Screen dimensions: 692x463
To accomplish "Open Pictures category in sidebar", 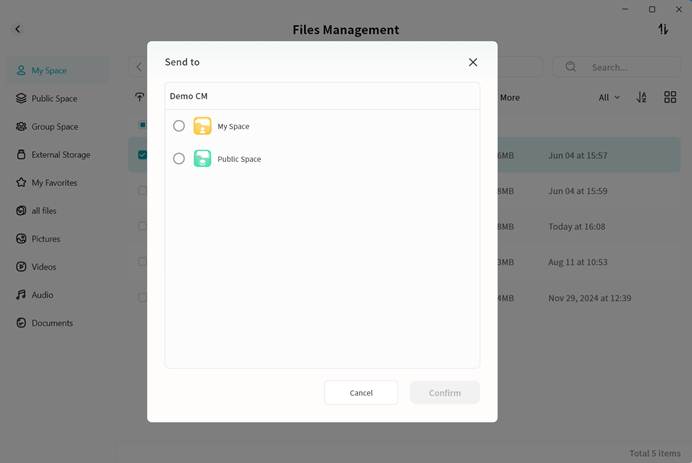I will point(45,239).
